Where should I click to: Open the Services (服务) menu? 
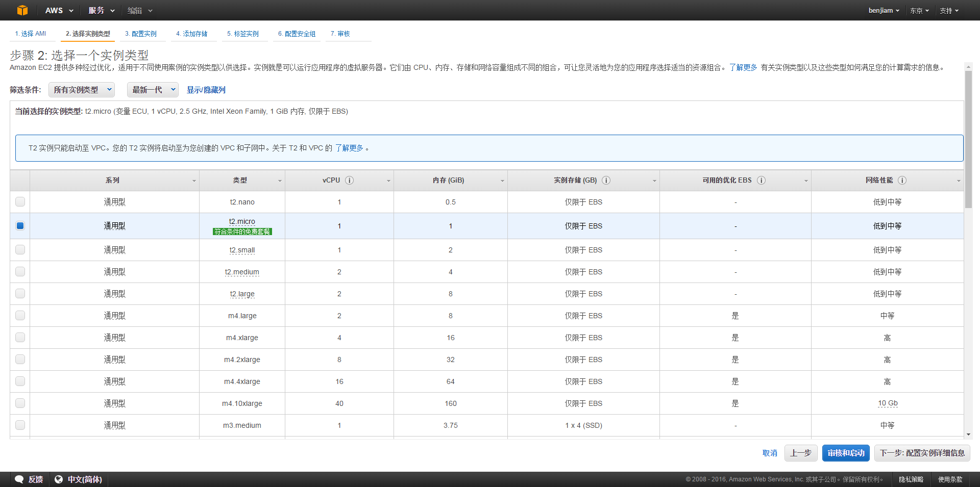(x=102, y=10)
